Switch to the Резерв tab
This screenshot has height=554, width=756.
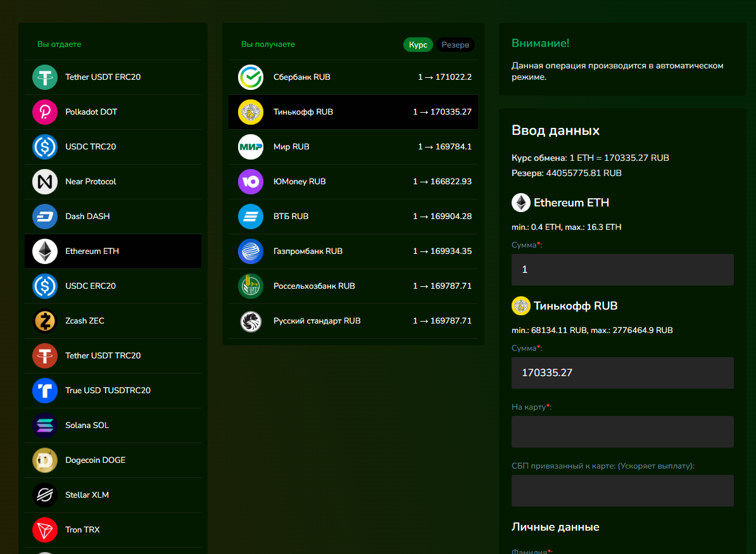tap(455, 45)
